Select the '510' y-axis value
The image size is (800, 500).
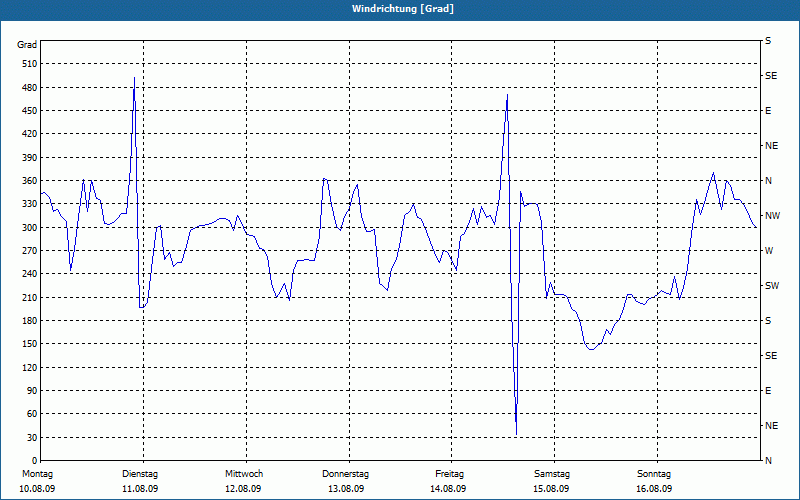(x=30, y=64)
